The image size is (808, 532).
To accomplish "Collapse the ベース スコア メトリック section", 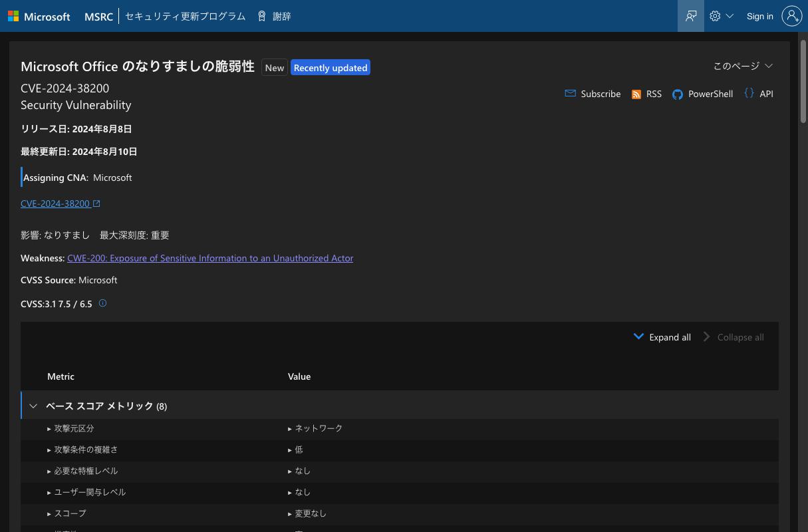I will pos(33,406).
